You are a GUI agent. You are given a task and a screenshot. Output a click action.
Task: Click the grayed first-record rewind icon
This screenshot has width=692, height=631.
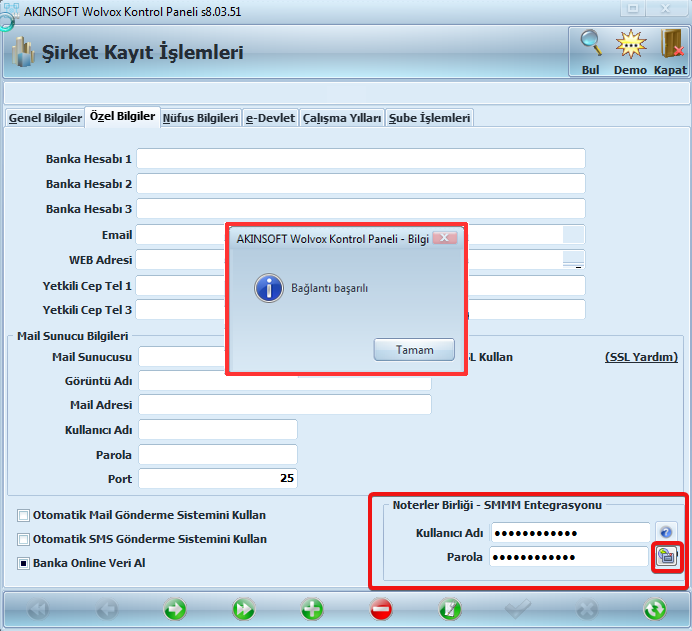click(38, 609)
